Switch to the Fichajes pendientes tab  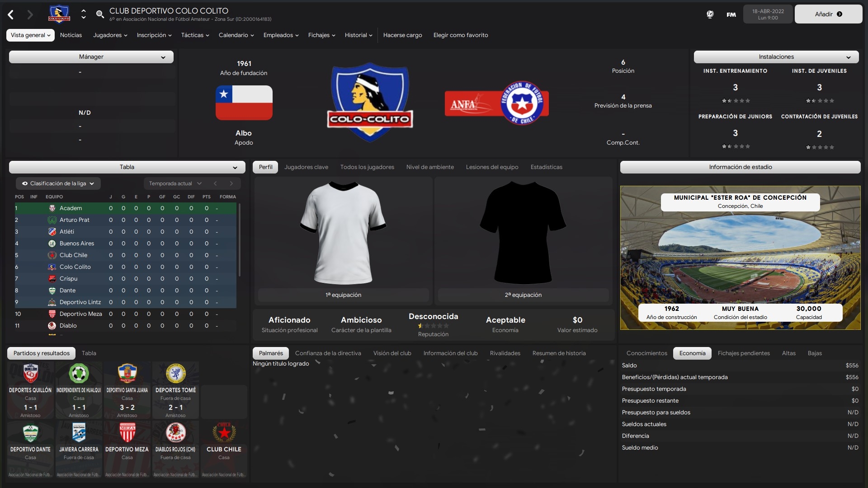[743, 353]
